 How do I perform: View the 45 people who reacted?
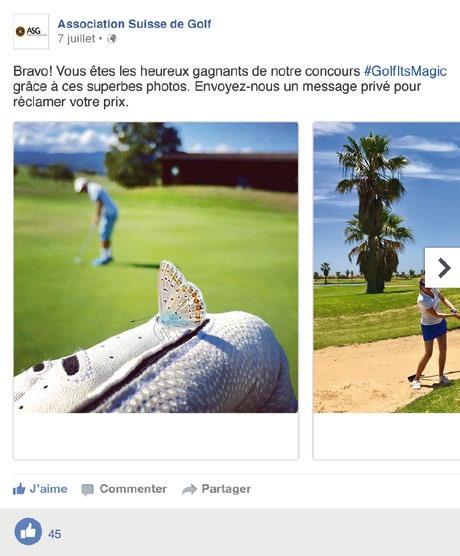[54, 534]
